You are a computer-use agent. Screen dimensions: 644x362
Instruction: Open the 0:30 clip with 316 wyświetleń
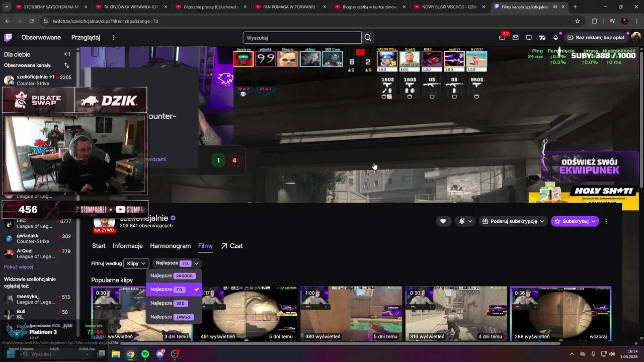pos(456,314)
